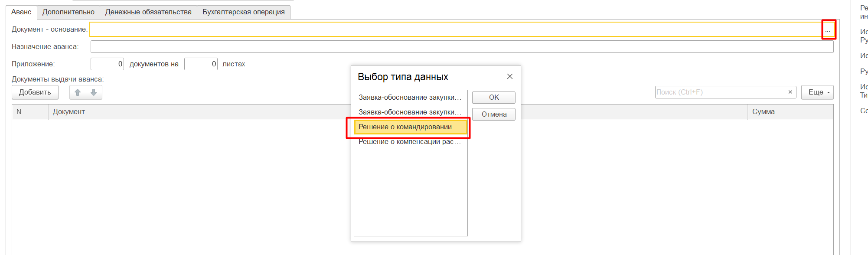The height and width of the screenshot is (255, 868).
Task: Open the Дополнительно tab
Action: [68, 12]
